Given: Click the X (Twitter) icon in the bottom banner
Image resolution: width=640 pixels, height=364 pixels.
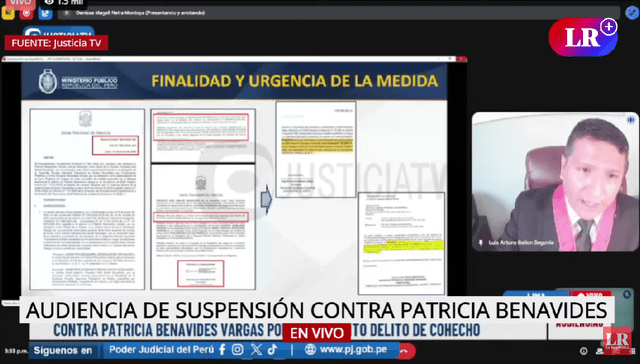Looking at the screenshot, I should point(256,350).
